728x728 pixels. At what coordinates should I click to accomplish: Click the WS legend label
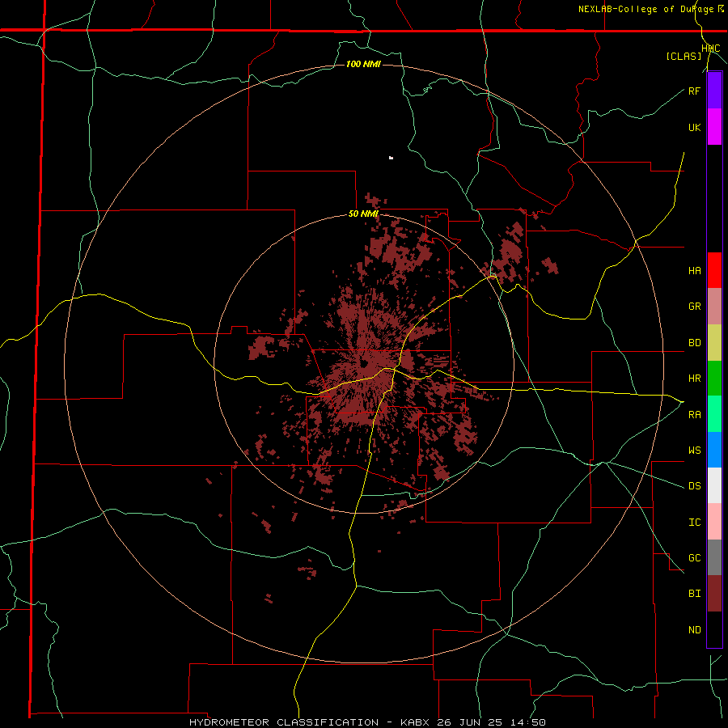[694, 451]
